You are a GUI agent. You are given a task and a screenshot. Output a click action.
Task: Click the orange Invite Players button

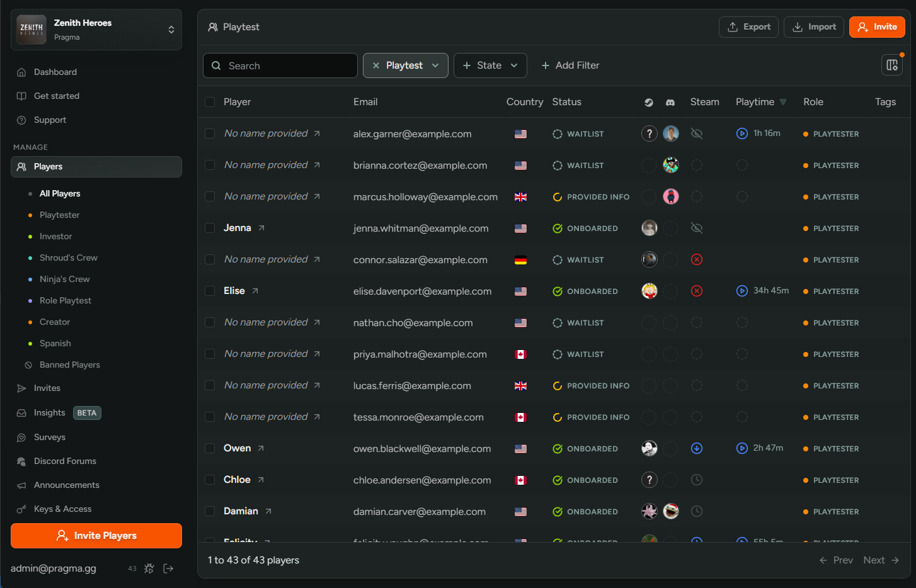[96, 536]
